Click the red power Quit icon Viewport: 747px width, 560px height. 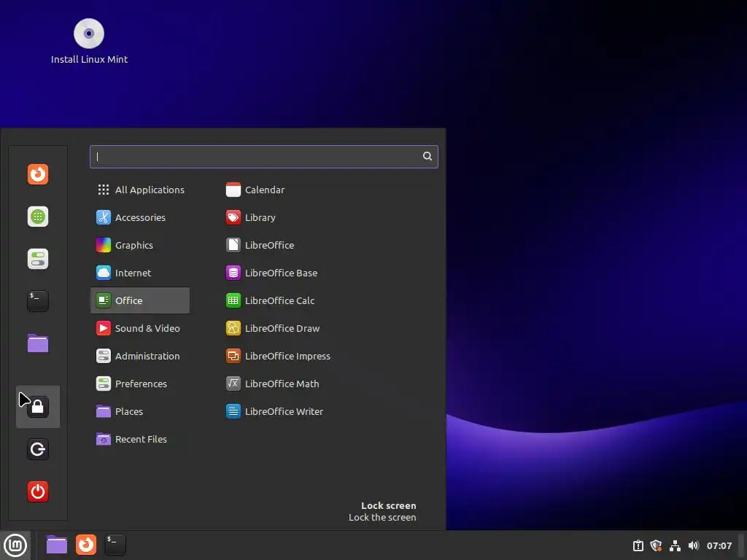click(38, 491)
